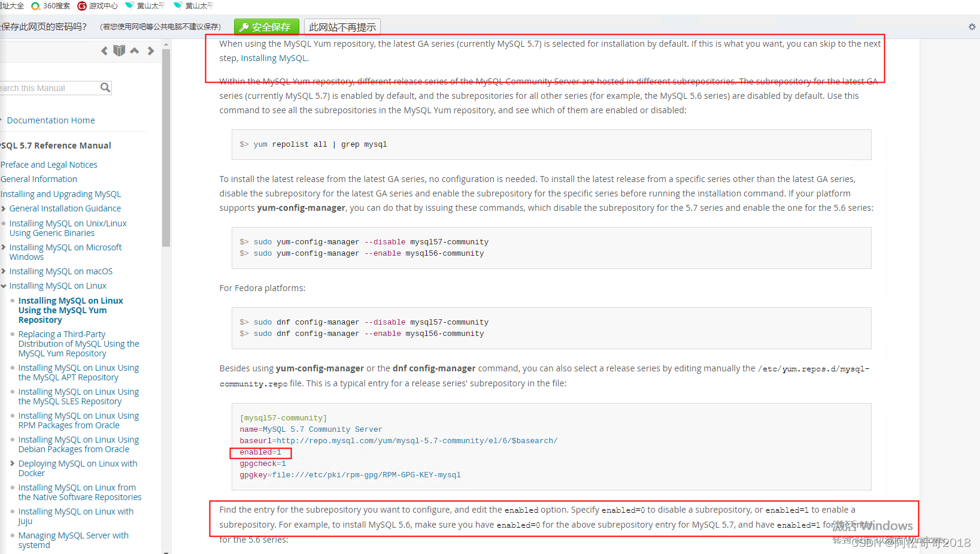Open the second 黄山太平 bookmark
The height and width of the screenshot is (554, 980).
click(193, 5)
